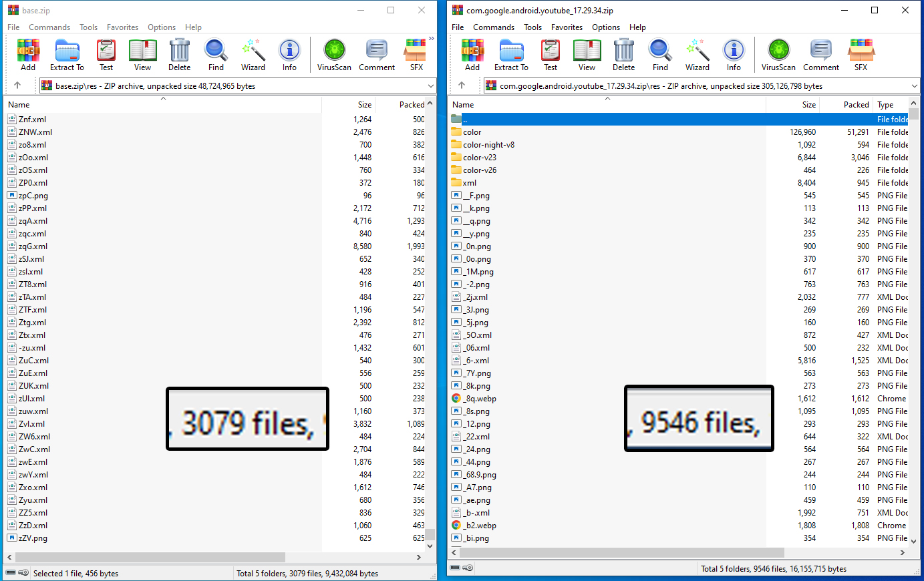Image resolution: width=924 pixels, height=581 pixels.
Task: Click Delete icon in youtube zip window
Action: point(623,55)
